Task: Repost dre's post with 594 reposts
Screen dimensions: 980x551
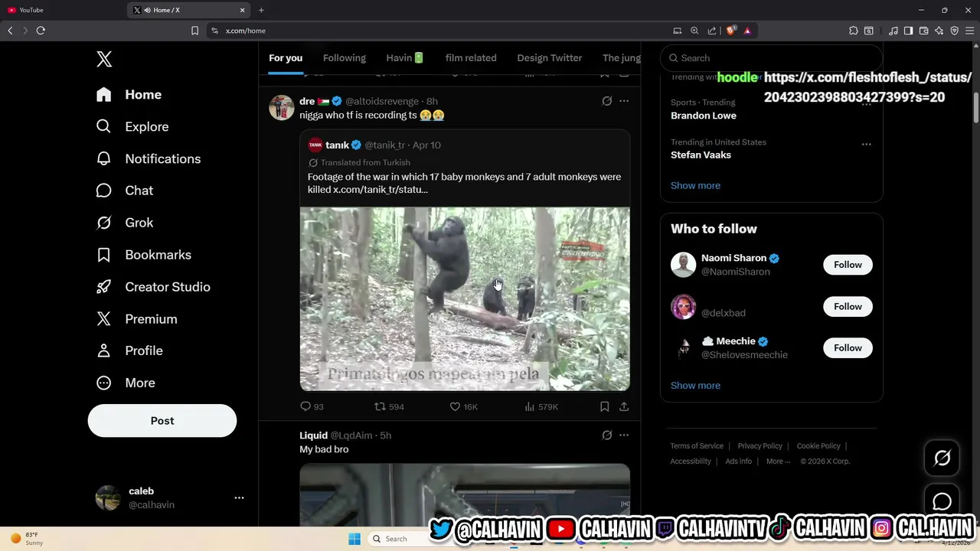Action: coord(389,407)
